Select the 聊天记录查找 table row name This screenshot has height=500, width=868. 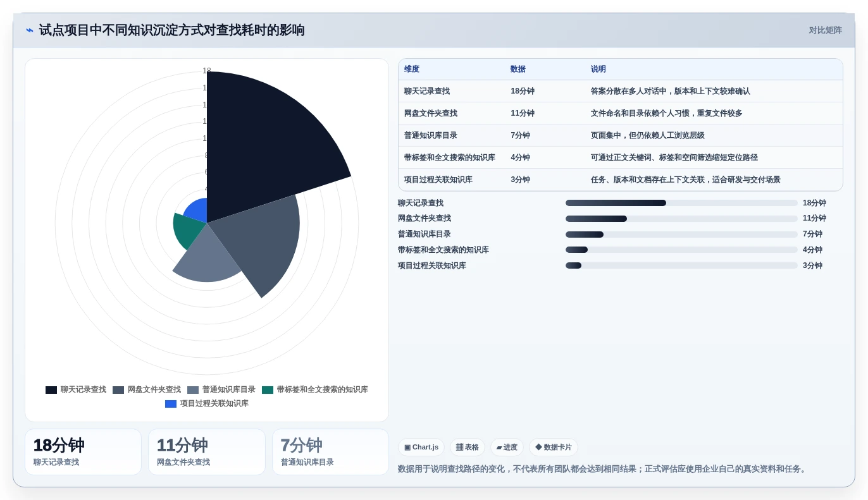[x=427, y=91]
